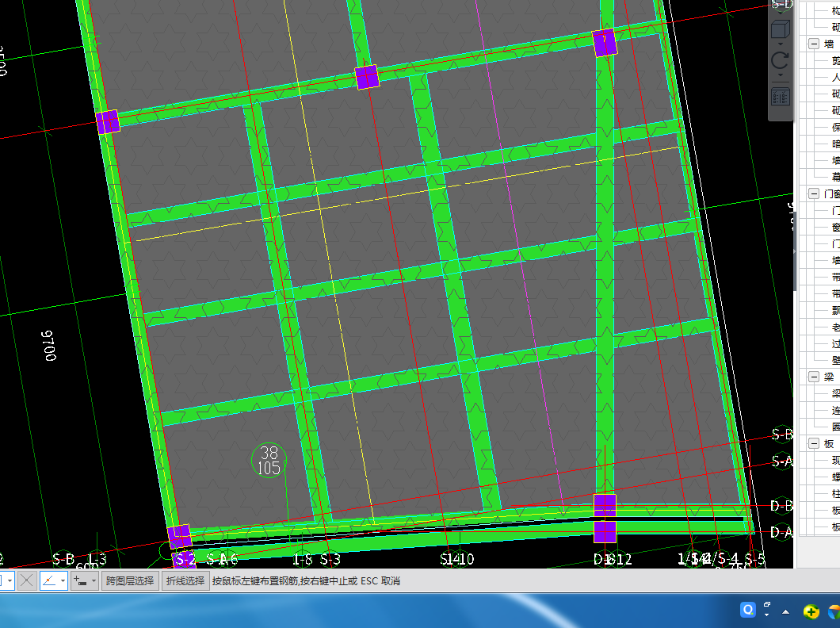Click the side panel collapse handle arrow

pyautogui.click(x=795, y=251)
